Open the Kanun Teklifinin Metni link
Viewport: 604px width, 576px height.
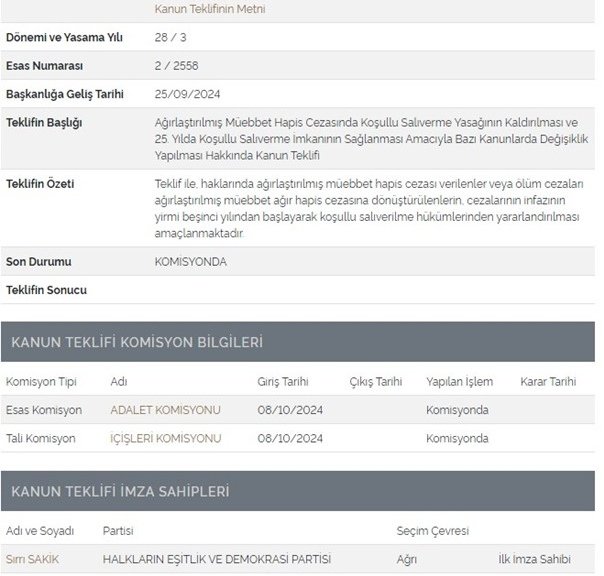pyautogui.click(x=210, y=9)
